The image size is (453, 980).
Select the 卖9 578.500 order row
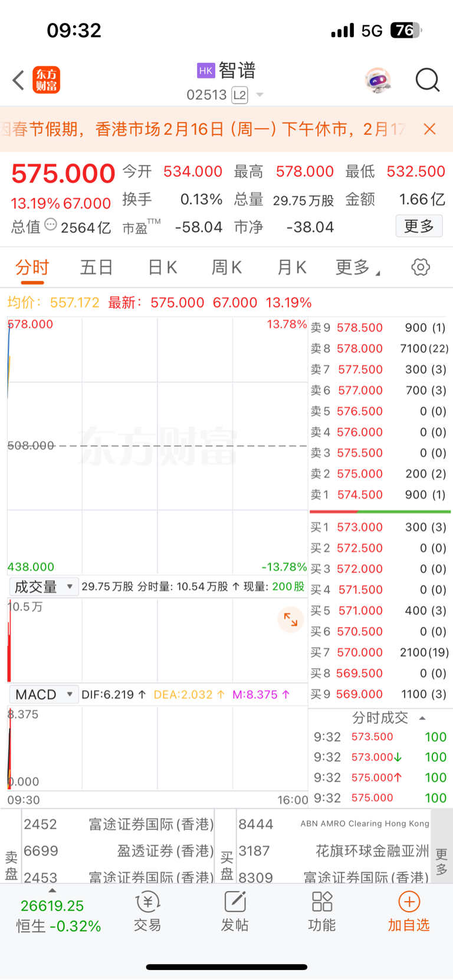379,328
